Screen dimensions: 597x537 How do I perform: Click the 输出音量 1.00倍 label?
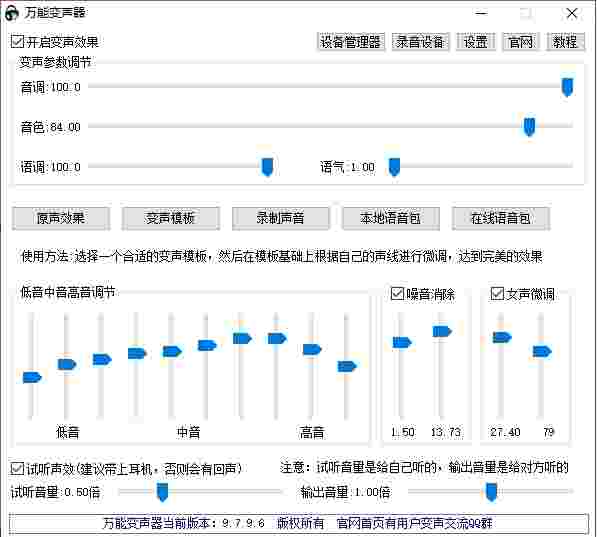click(345, 492)
